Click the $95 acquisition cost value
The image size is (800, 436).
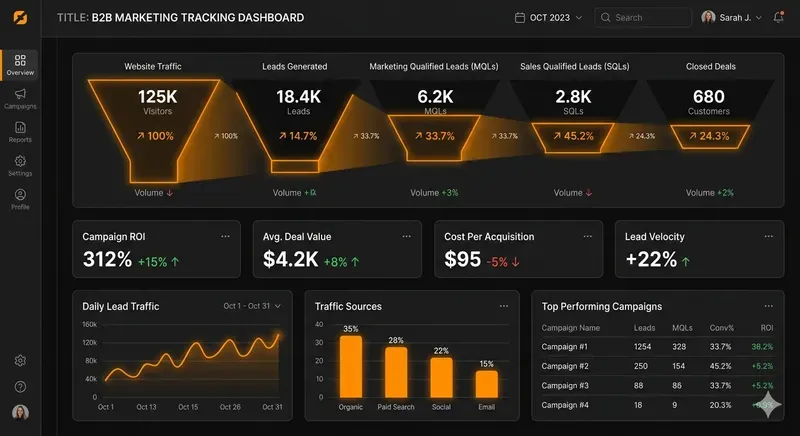(462, 259)
